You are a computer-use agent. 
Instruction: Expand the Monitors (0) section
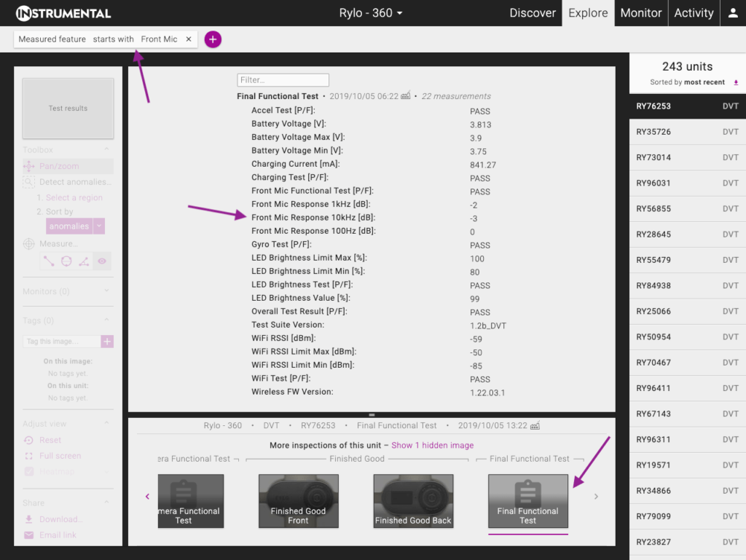(x=106, y=291)
